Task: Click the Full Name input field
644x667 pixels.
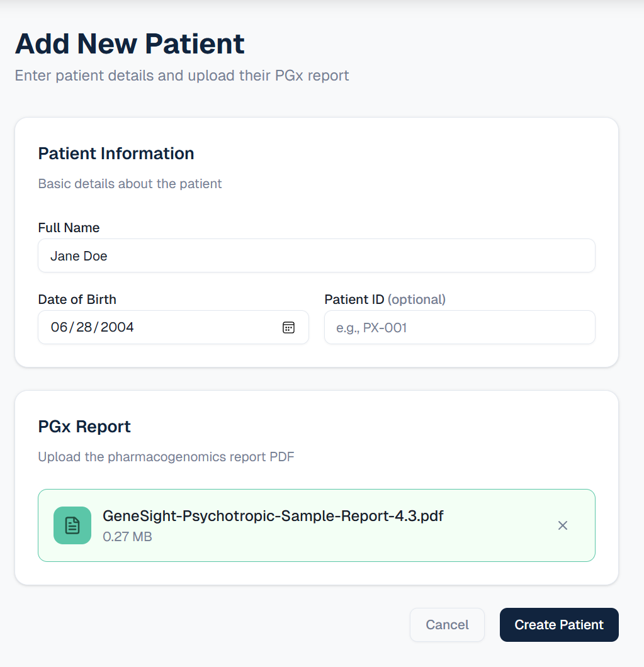Action: 317,255
